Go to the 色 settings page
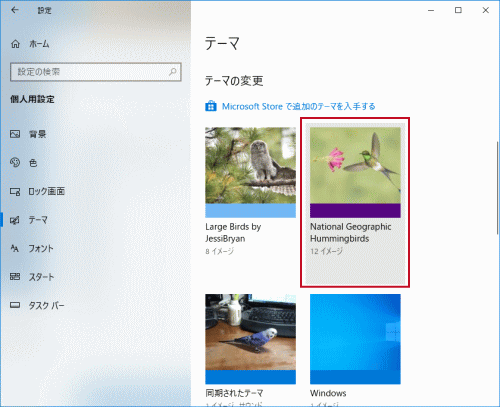This screenshot has height=407, width=500. 33,163
